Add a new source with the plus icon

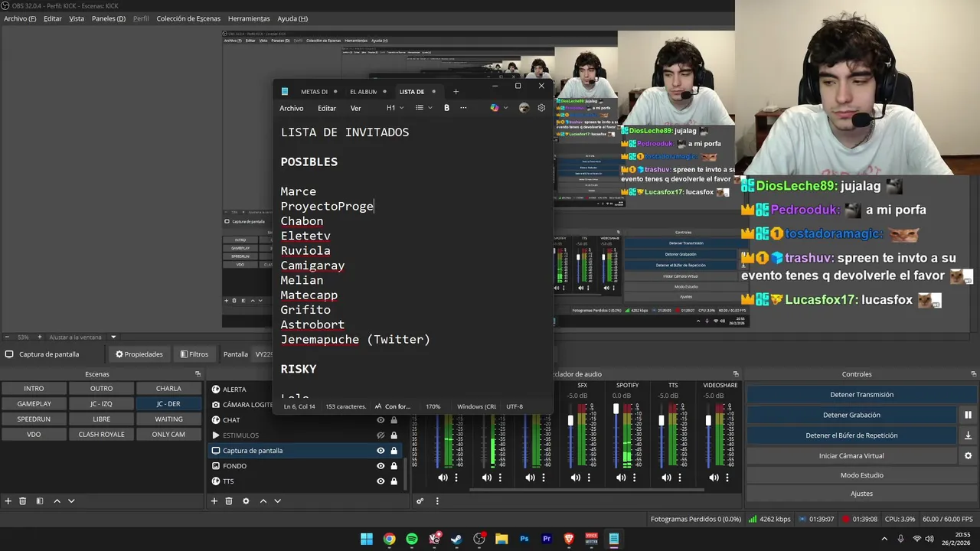pyautogui.click(x=214, y=501)
